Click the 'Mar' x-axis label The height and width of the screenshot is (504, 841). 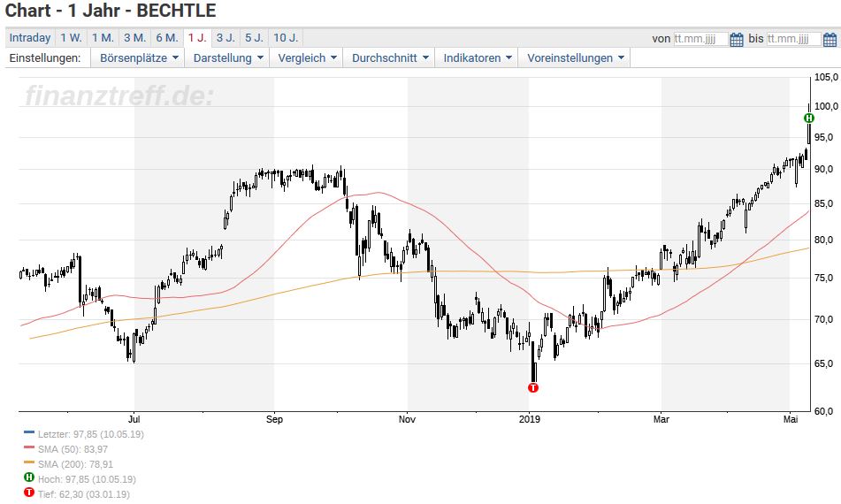click(x=661, y=419)
